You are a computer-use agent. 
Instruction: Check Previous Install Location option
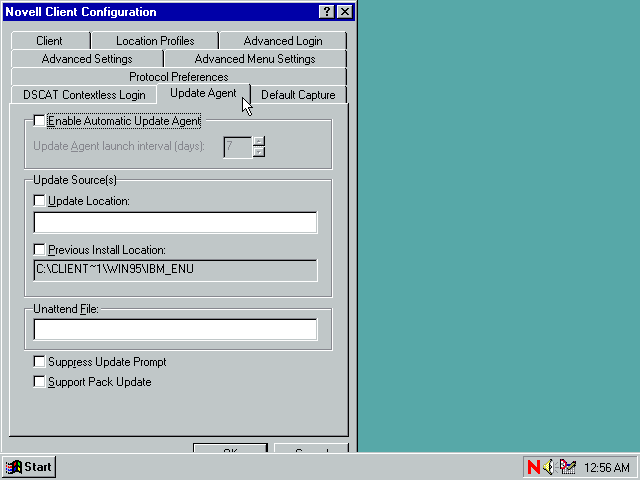click(x=39, y=249)
